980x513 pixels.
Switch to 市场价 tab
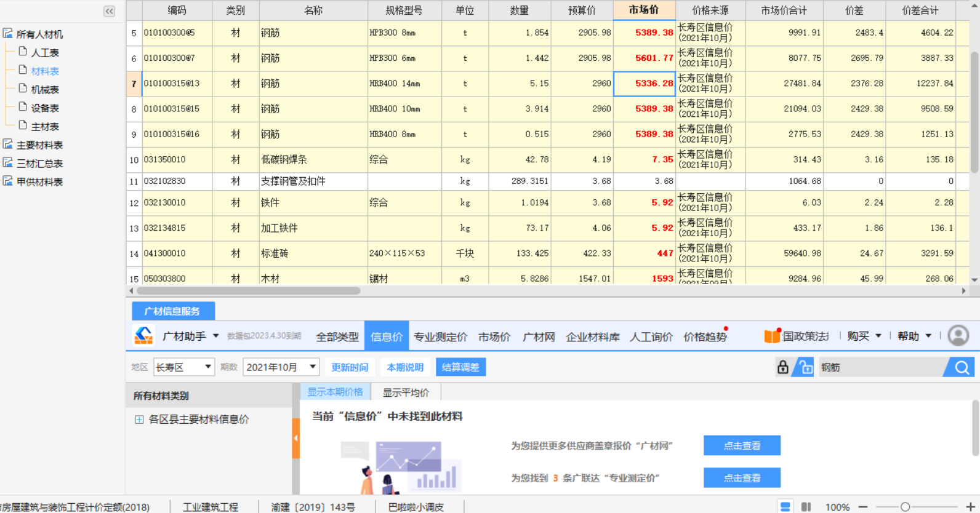494,336
